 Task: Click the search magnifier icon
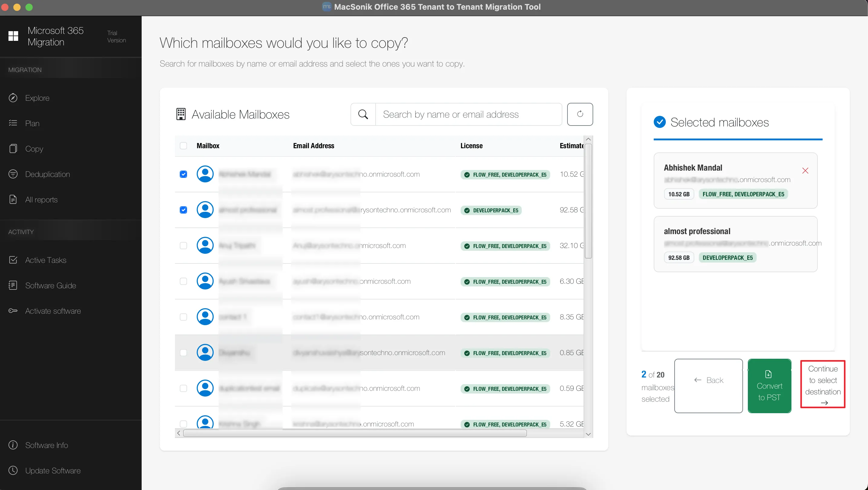363,115
